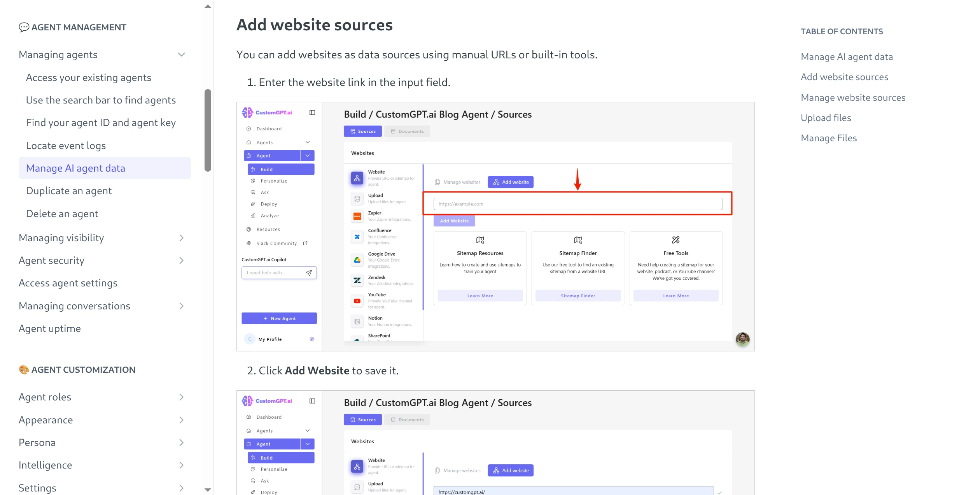The image size is (980, 495).
Task: Click the Agent dropdown arrow in first screenshot
Action: [x=308, y=156]
